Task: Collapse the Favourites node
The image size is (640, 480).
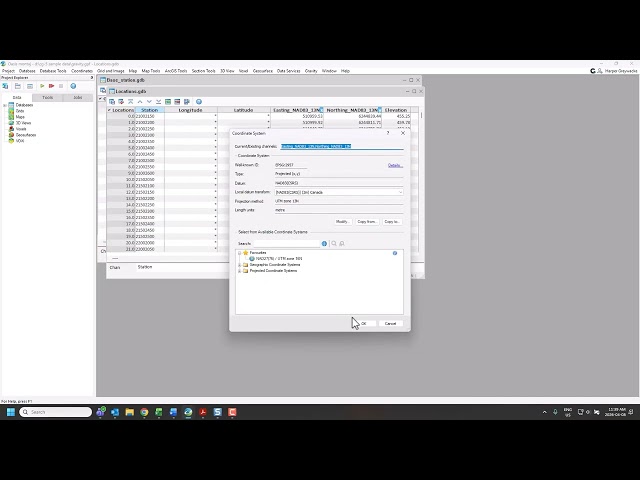Action: (240, 253)
